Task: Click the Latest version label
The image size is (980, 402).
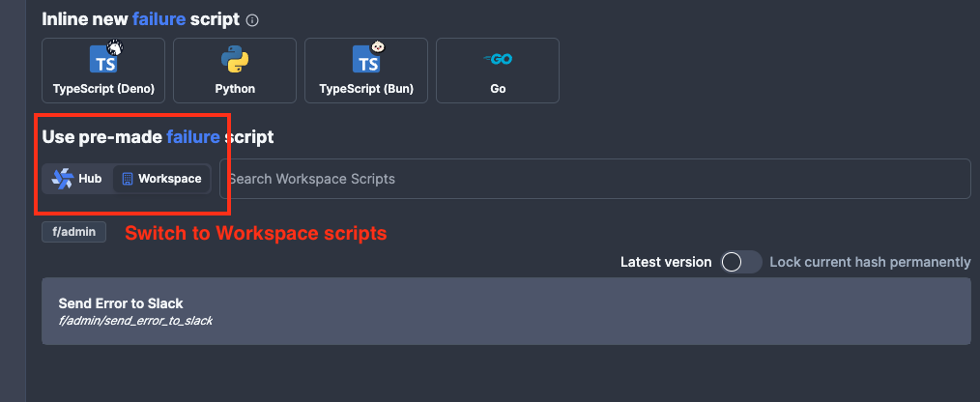Action: click(666, 262)
